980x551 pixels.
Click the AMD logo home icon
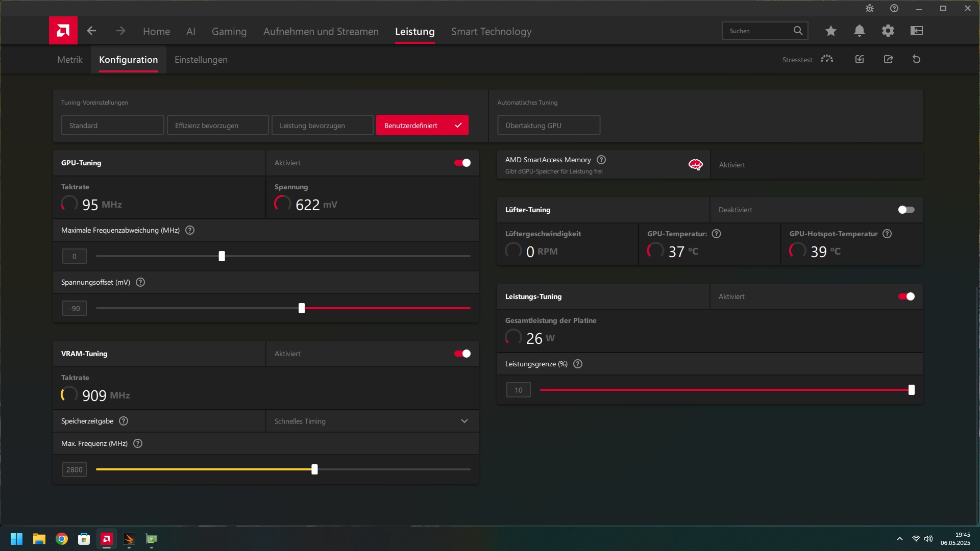pos(63,31)
